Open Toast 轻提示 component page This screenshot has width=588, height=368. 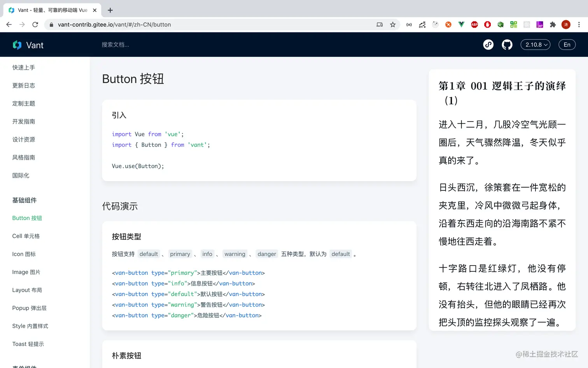28,344
